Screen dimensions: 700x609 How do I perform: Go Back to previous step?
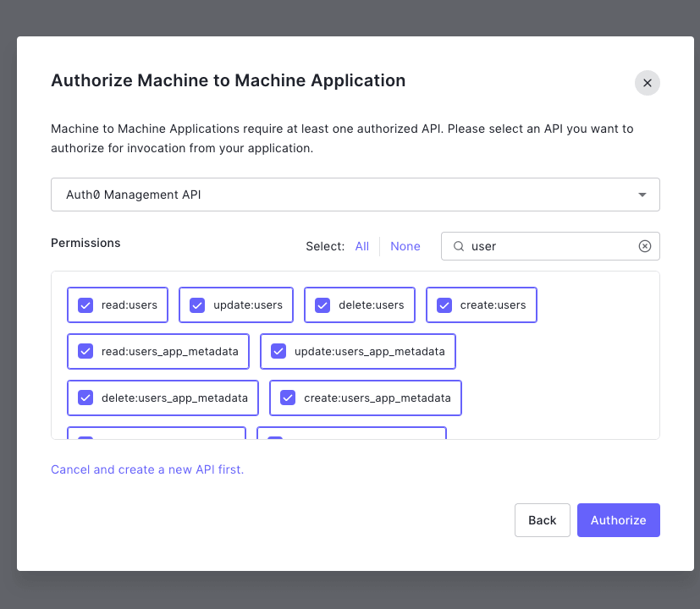coord(542,520)
